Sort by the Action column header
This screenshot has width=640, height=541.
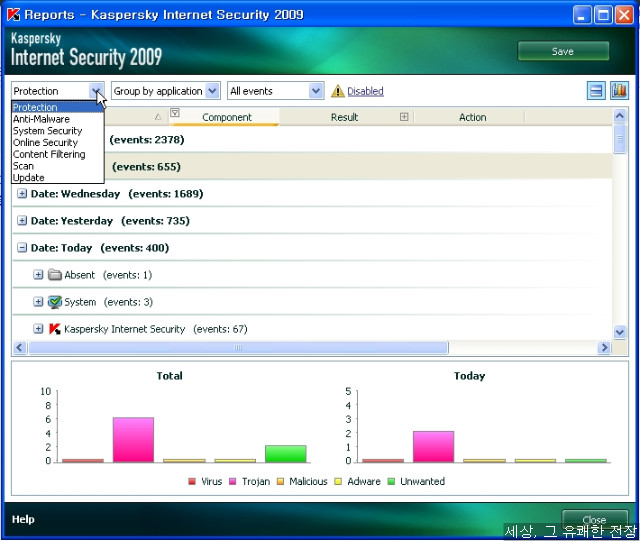click(473, 117)
